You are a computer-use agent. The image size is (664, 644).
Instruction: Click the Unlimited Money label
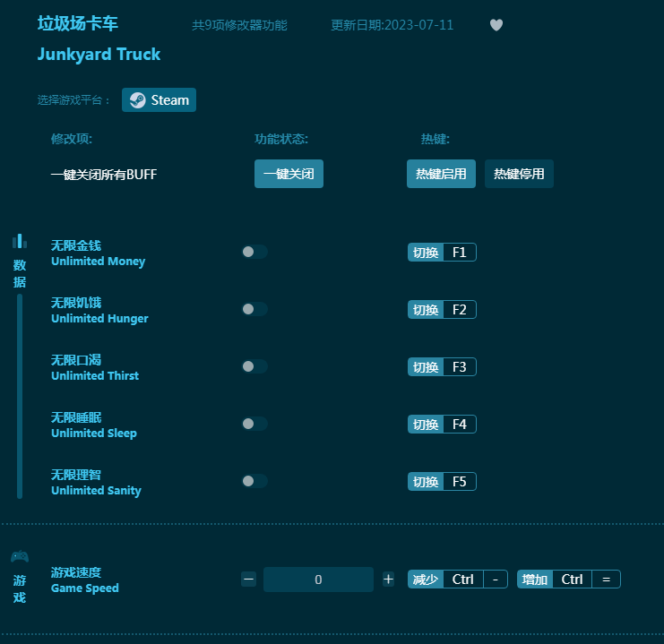pyautogui.click(x=99, y=262)
